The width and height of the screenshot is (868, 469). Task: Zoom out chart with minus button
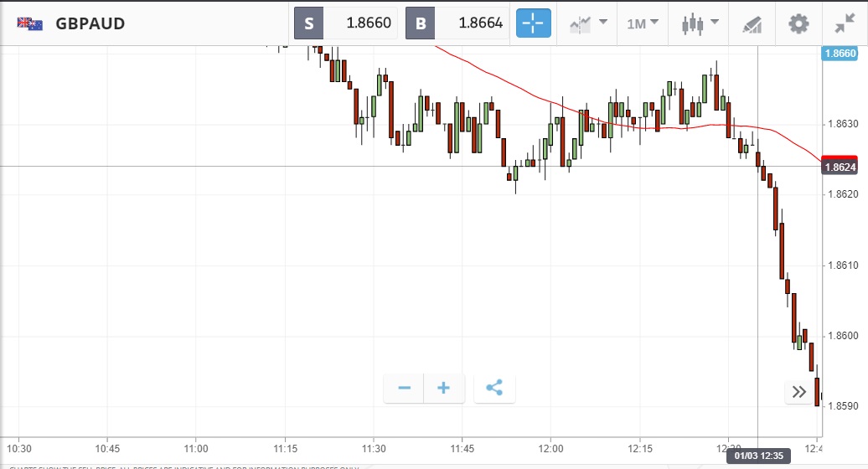(x=405, y=388)
